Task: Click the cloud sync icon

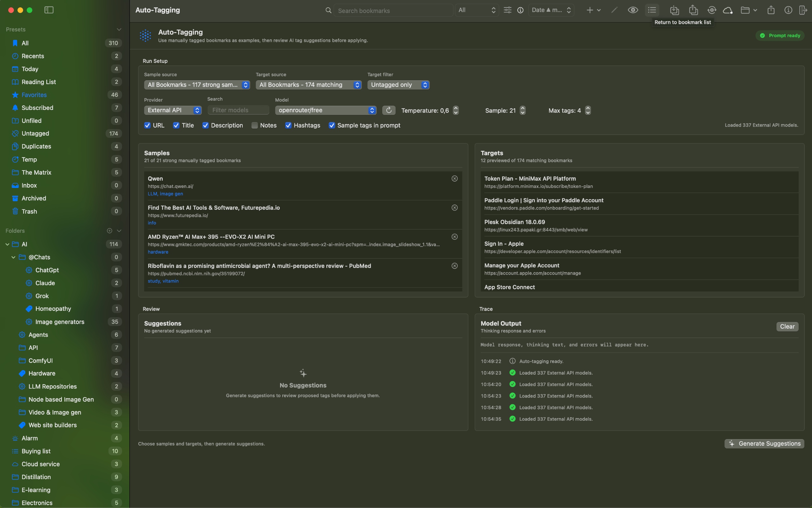Action: tap(727, 10)
